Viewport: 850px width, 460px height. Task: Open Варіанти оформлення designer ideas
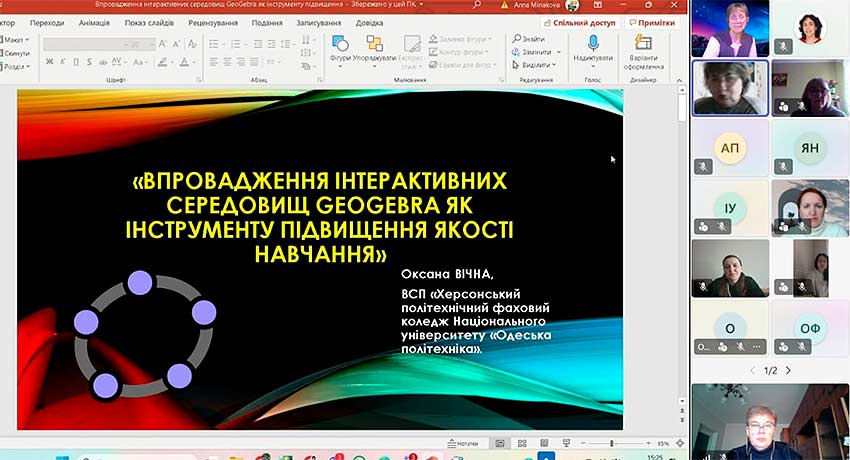(x=643, y=53)
